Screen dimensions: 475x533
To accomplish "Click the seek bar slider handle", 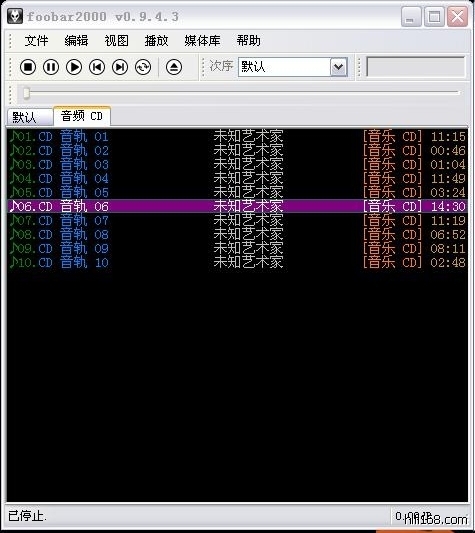I will 26,93.
